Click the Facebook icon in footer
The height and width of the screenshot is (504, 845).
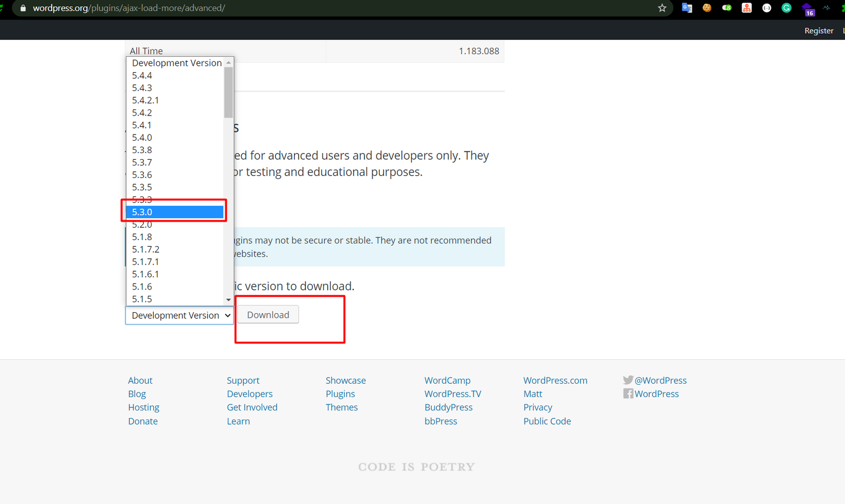pyautogui.click(x=628, y=393)
